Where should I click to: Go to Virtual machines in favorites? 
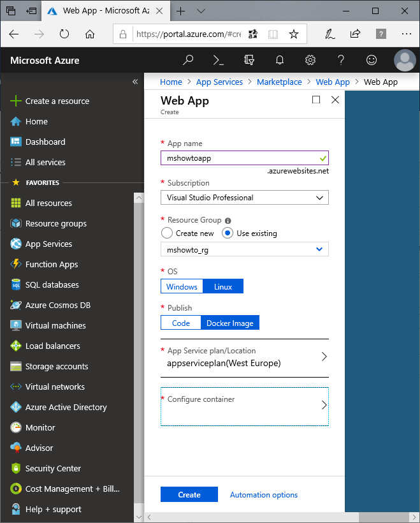pos(55,325)
